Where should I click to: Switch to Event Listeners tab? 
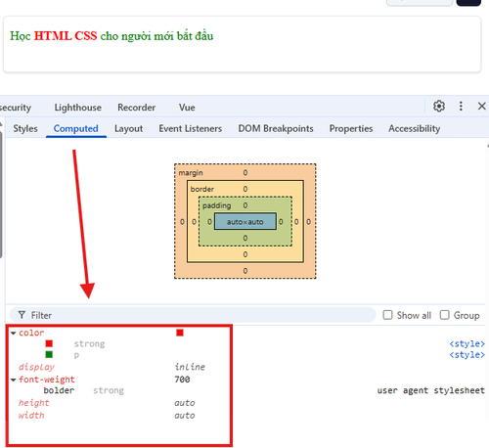point(191,128)
